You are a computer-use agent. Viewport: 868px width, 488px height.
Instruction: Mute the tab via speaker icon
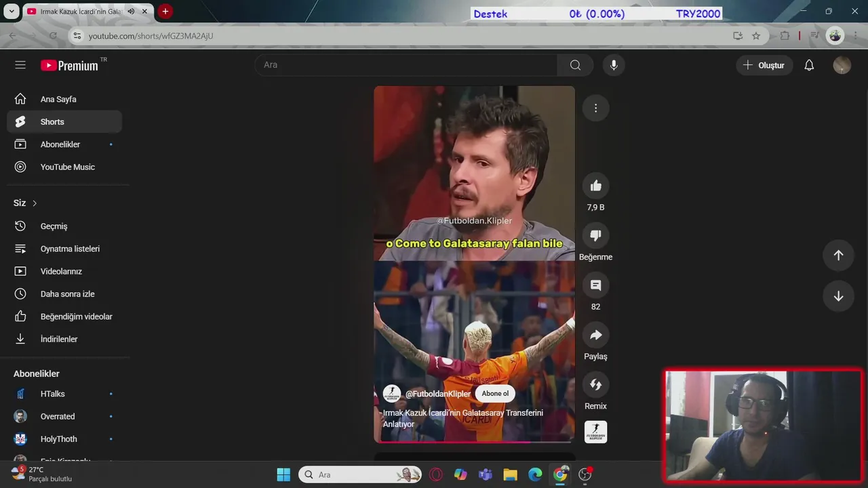[x=131, y=12]
